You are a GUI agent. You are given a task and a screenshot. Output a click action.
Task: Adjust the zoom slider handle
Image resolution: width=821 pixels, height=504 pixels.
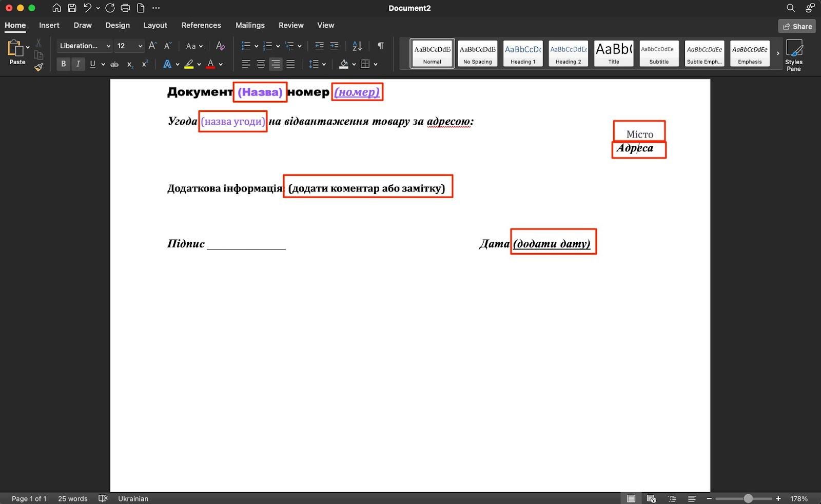(x=748, y=498)
